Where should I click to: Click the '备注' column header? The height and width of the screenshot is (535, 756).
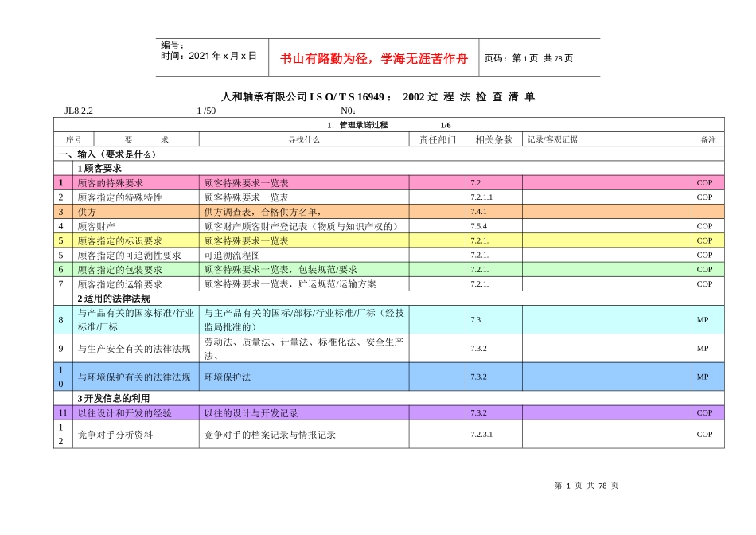point(707,139)
